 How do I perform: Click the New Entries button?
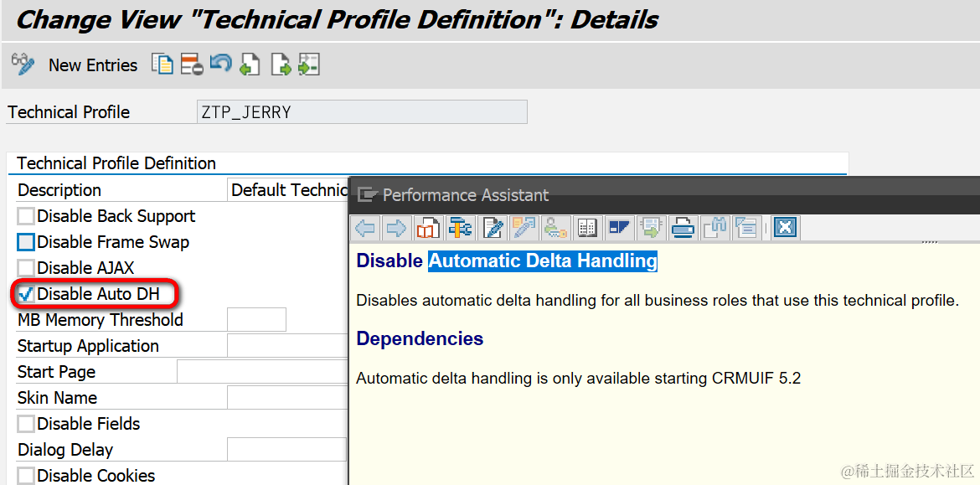(92, 65)
